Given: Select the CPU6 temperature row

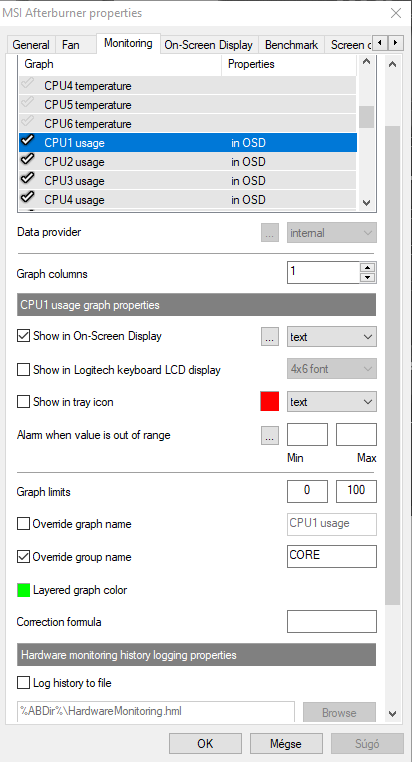Looking at the screenshot, I should tap(188, 124).
